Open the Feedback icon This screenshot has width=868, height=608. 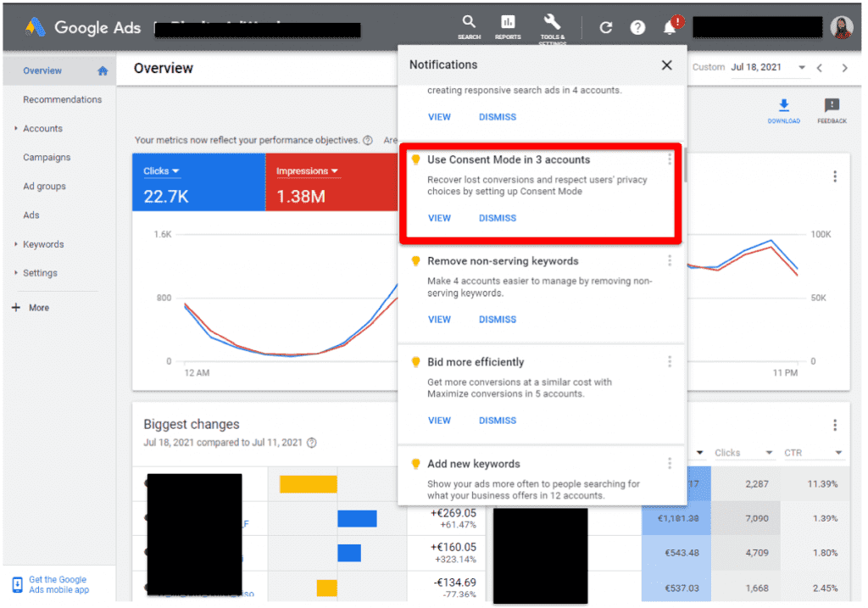(x=832, y=110)
